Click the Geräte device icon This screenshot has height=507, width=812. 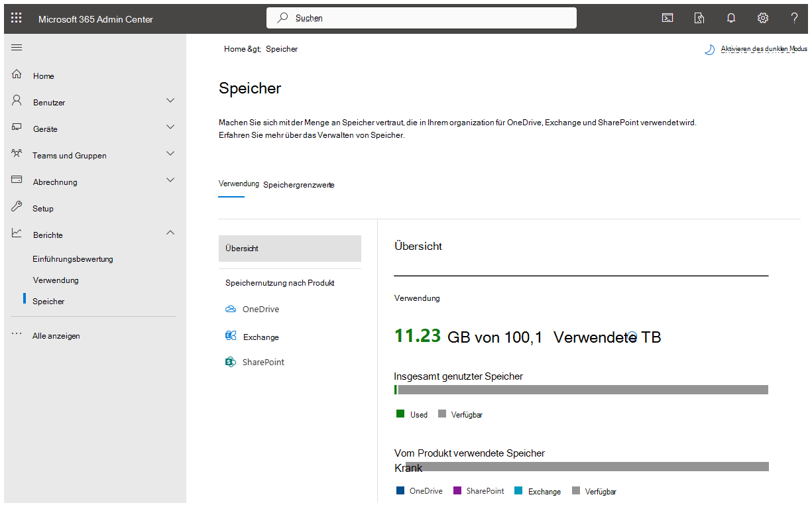point(17,127)
